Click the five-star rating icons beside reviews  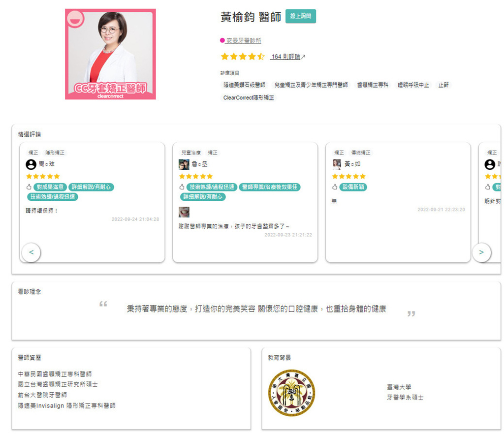tap(243, 57)
